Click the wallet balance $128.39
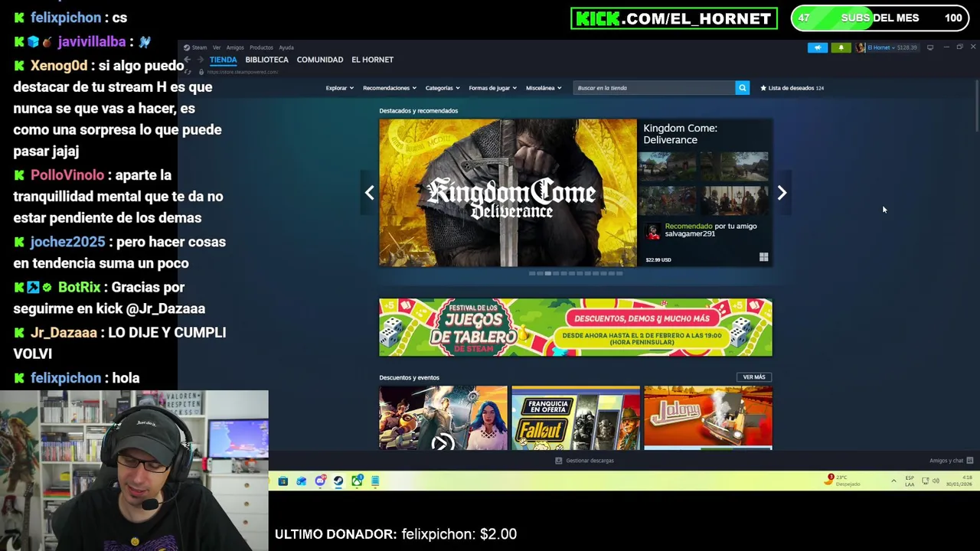Image resolution: width=980 pixels, height=551 pixels. tap(906, 47)
